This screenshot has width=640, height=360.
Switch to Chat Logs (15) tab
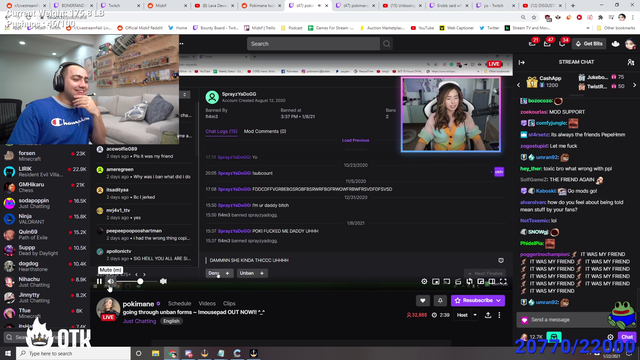(221, 131)
